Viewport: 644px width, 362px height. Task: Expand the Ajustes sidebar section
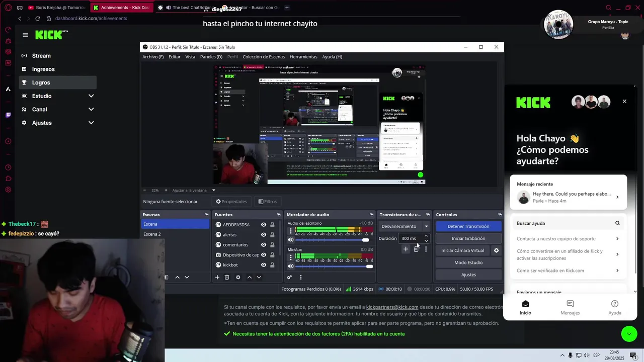pos(91,123)
